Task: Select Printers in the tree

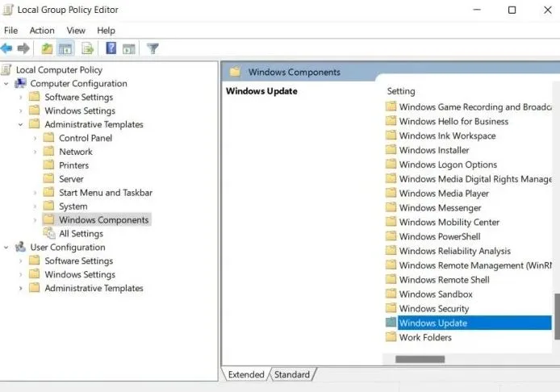Action: (73, 165)
